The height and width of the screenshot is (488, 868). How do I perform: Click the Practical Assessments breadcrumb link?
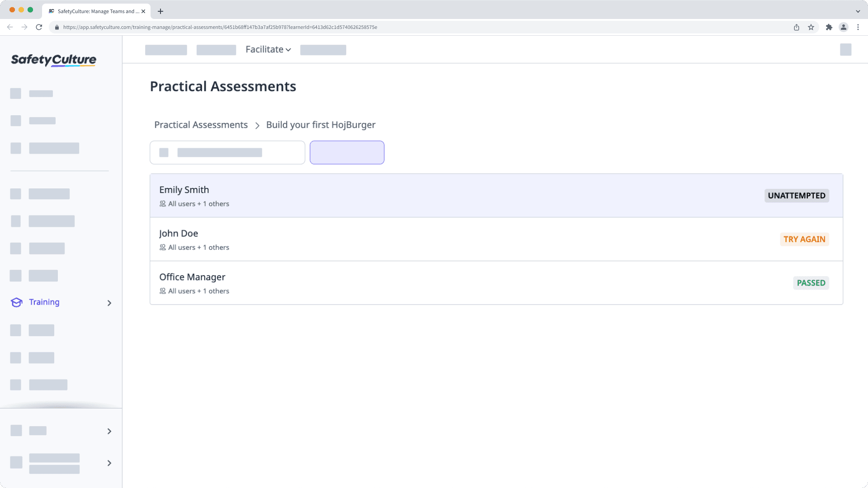point(201,125)
